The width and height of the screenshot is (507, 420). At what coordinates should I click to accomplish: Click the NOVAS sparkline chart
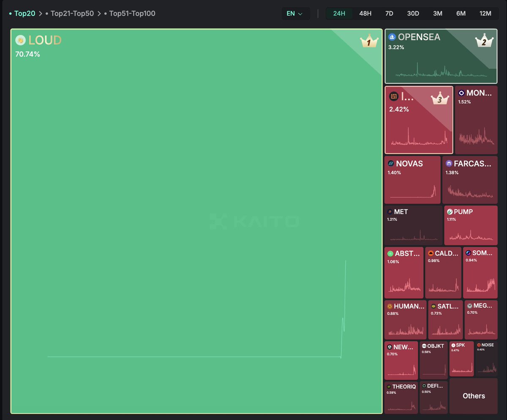coord(412,191)
